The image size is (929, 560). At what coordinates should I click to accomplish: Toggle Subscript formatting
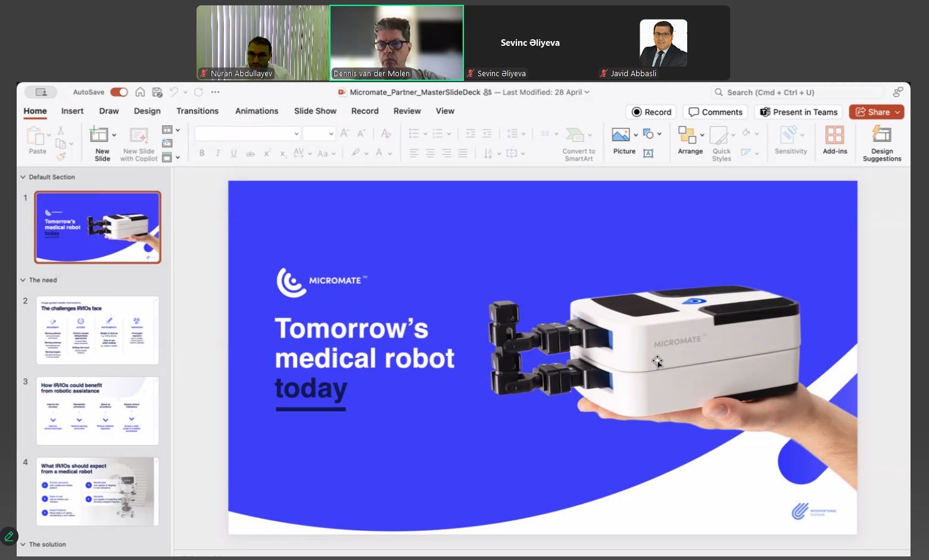click(283, 154)
